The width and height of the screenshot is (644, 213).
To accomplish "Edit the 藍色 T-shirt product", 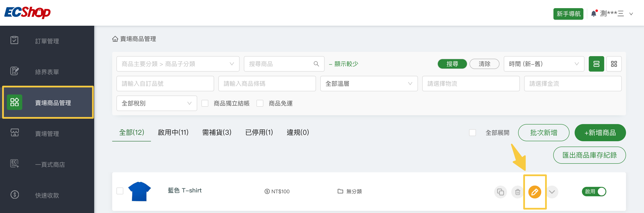I will (535, 192).
